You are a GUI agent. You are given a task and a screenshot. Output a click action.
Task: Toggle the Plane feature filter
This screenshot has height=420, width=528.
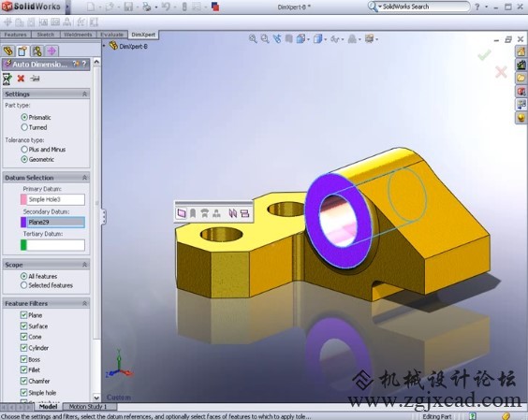23,315
